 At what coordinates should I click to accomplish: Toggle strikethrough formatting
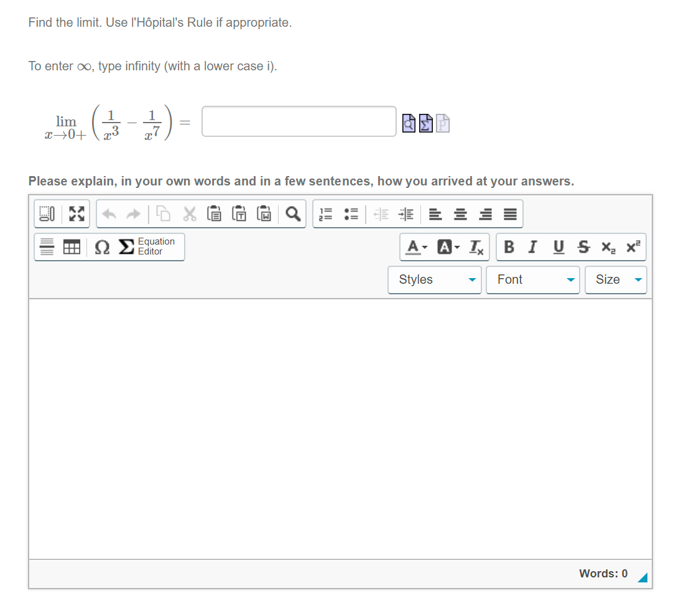pos(583,247)
